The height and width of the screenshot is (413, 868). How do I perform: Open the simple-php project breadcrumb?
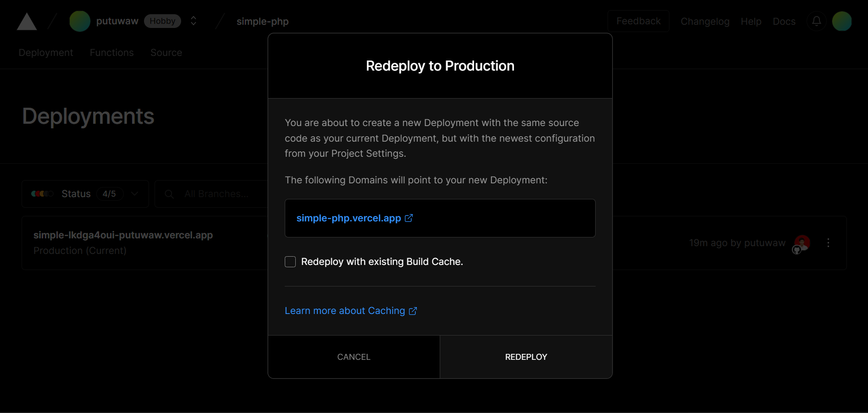coord(262,22)
